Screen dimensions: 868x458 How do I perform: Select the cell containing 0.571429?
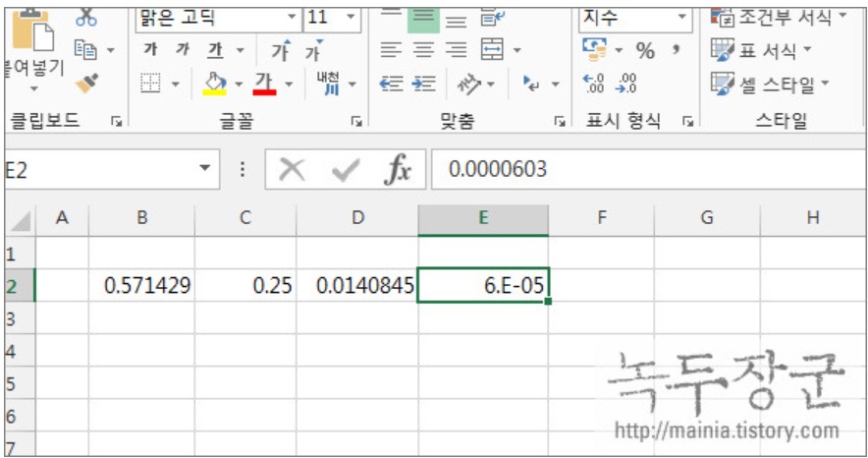click(x=141, y=286)
